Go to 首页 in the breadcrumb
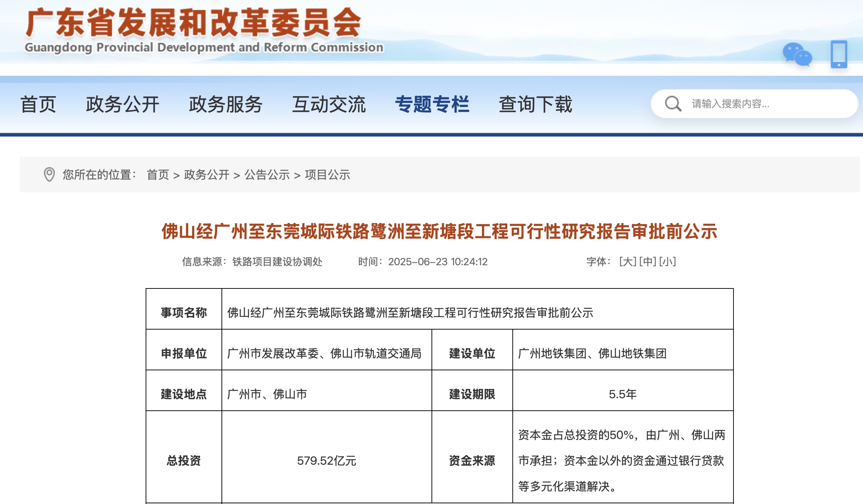863x504 pixels. (158, 175)
